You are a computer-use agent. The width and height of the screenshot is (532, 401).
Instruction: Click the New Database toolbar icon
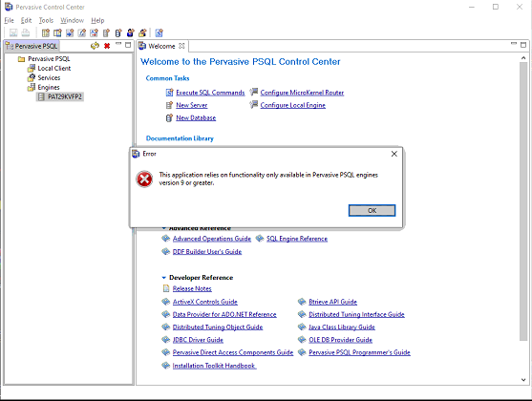point(118,32)
